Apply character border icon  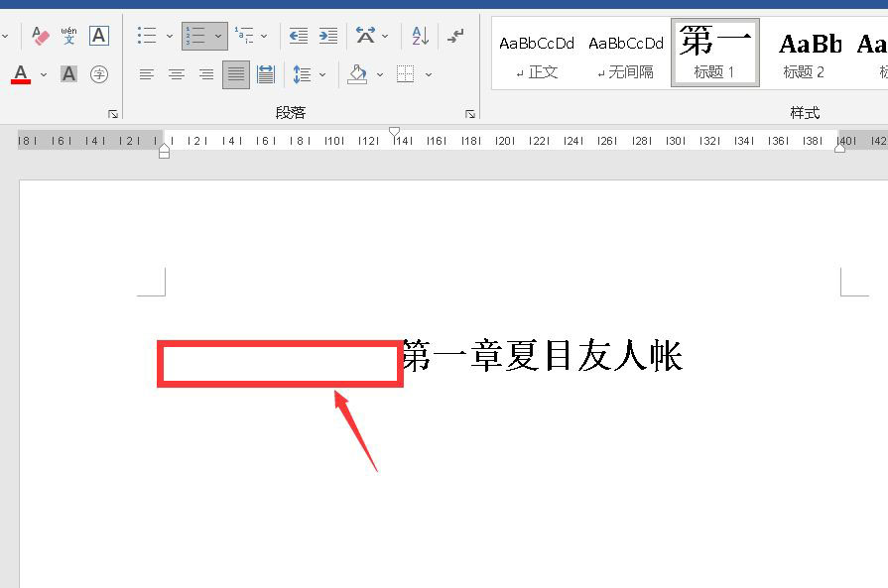point(99,37)
